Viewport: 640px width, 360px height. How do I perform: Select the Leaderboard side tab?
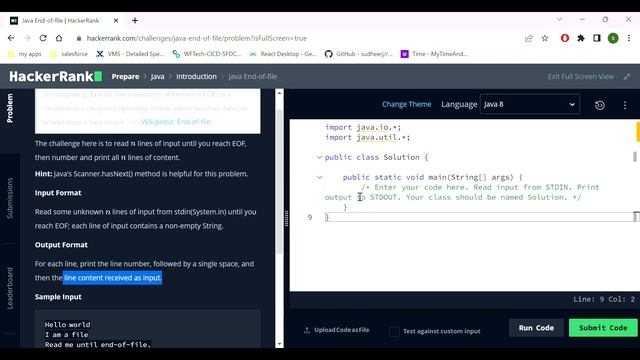[10, 288]
